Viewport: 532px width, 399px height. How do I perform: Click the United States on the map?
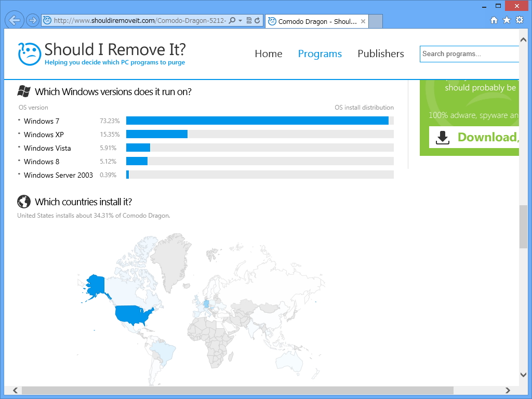click(132, 314)
